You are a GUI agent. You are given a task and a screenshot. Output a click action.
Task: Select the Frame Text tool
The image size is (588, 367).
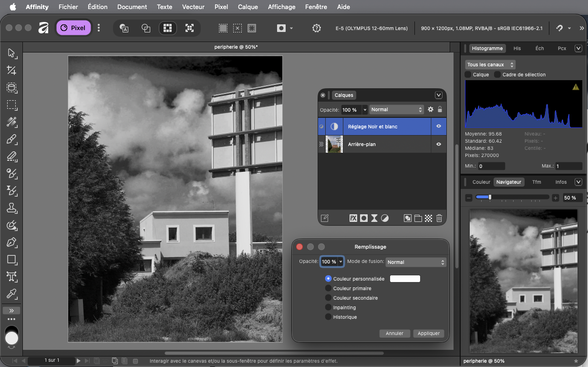(x=11, y=276)
